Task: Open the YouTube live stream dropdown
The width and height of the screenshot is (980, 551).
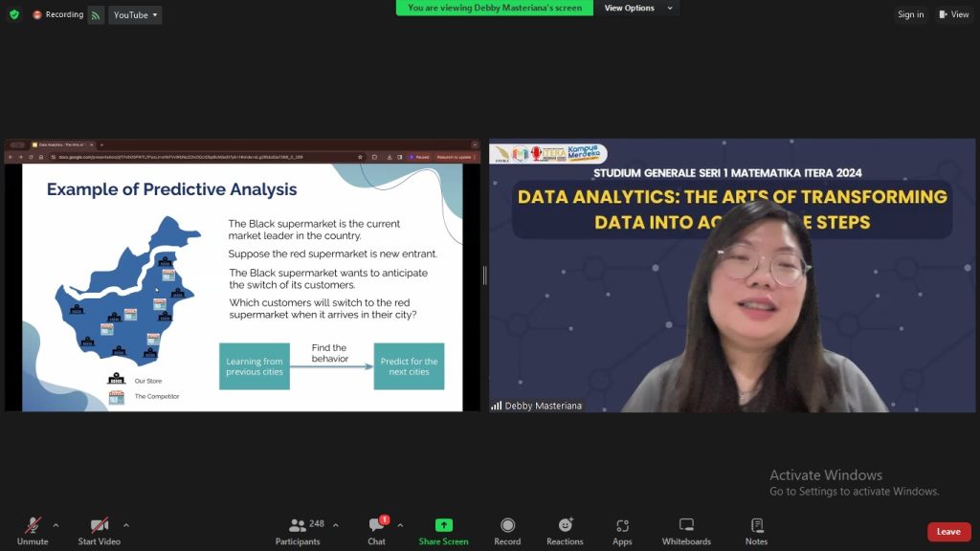Action: pyautogui.click(x=135, y=15)
